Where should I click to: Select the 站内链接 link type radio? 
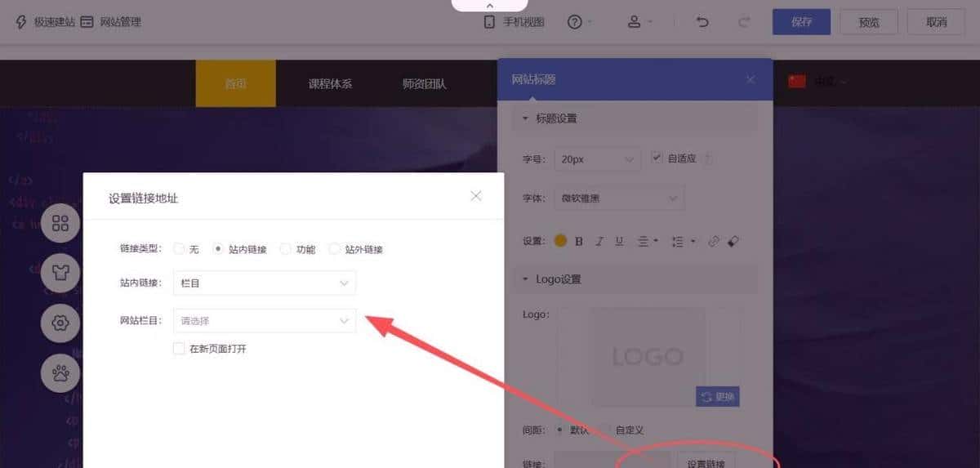218,249
